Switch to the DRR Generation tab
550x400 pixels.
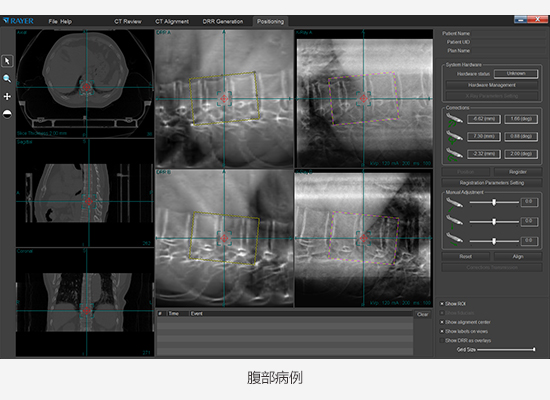[x=223, y=21]
